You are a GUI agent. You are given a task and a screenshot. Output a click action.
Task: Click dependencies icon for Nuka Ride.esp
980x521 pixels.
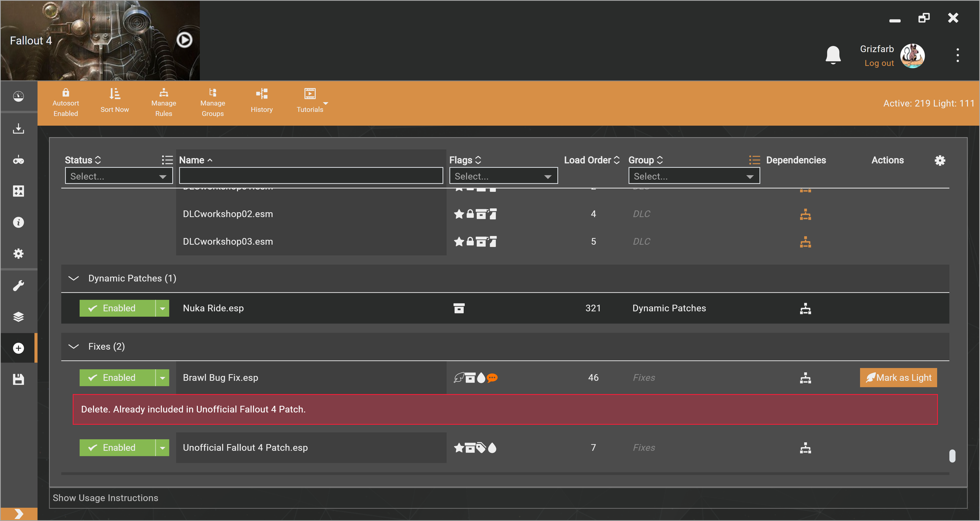pyautogui.click(x=805, y=309)
